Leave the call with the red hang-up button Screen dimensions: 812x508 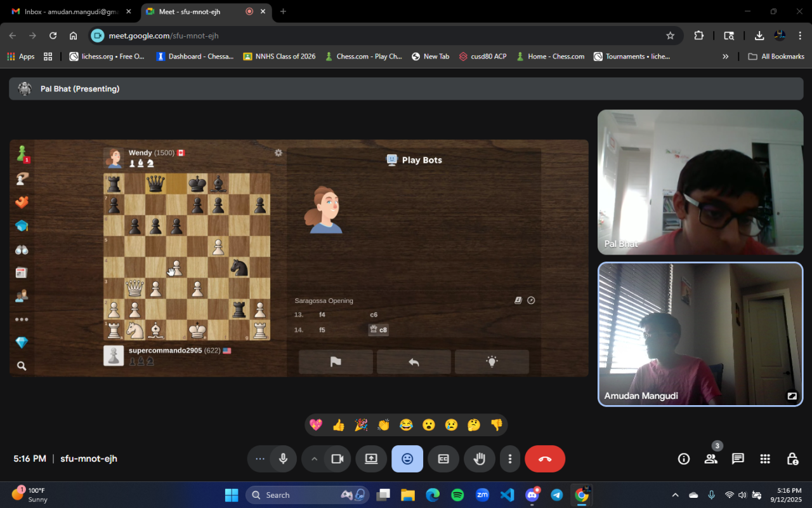[x=545, y=458]
